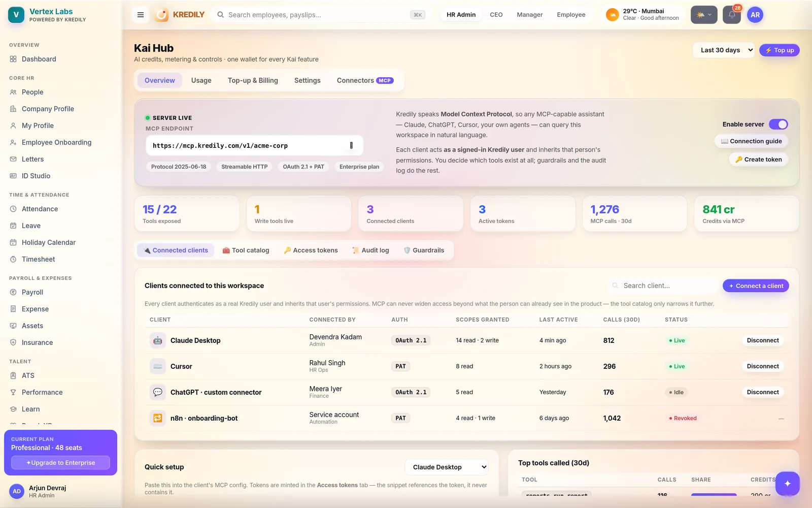Image resolution: width=812 pixels, height=508 pixels.
Task: Click the Search client field
Action: 663,286
